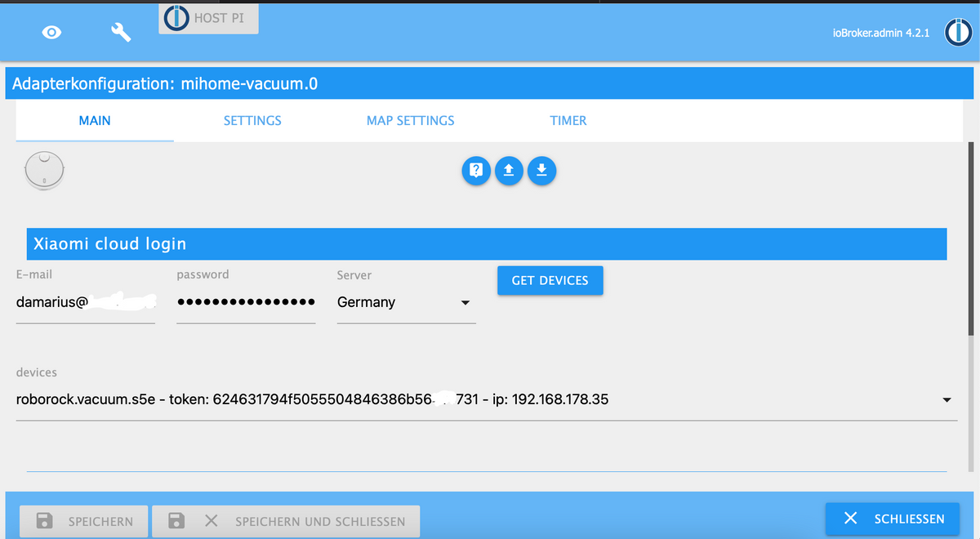This screenshot has width=980, height=539.
Task: Open the TIMER tab
Action: (568, 121)
